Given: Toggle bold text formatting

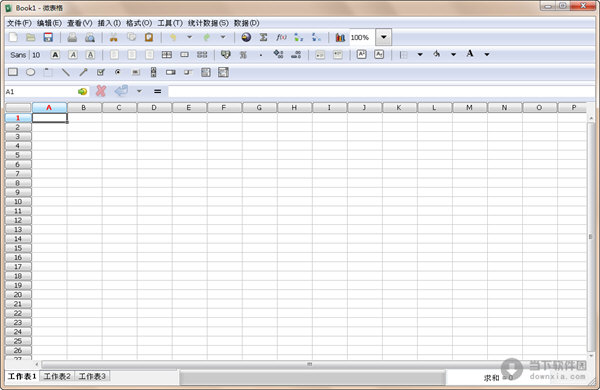Looking at the screenshot, I should (x=55, y=55).
